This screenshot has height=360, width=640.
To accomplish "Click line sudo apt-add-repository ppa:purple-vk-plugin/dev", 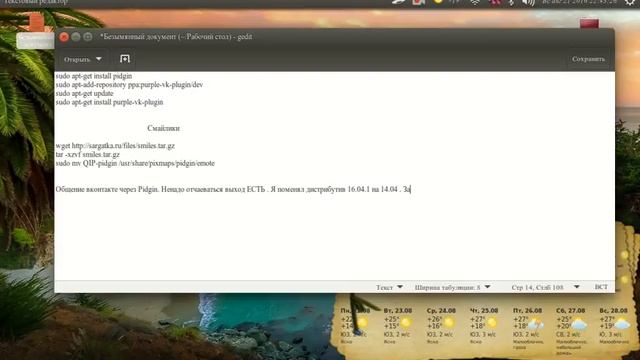I will pyautogui.click(x=129, y=84).
